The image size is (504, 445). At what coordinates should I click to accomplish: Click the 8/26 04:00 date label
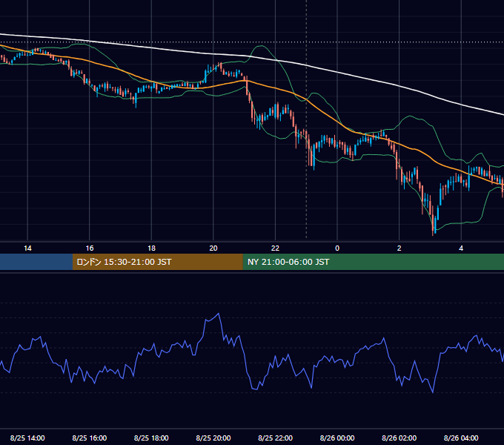click(x=461, y=438)
